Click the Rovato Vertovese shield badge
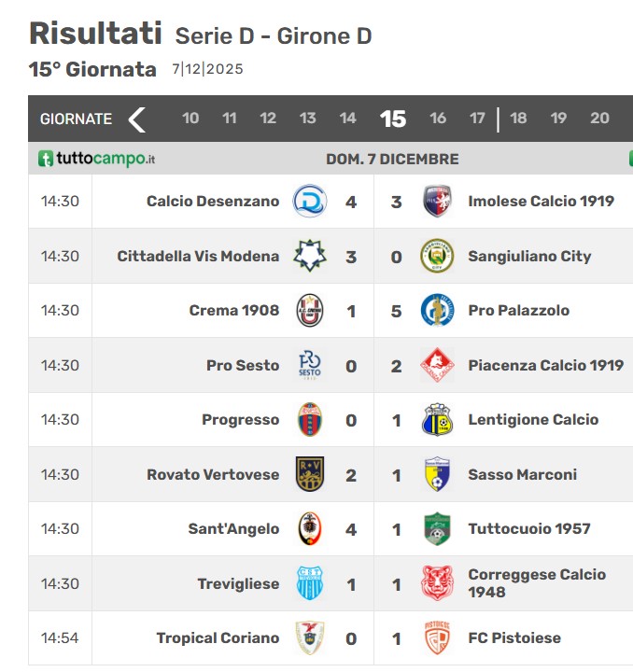Image resolution: width=633 pixels, height=672 pixels. [310, 474]
